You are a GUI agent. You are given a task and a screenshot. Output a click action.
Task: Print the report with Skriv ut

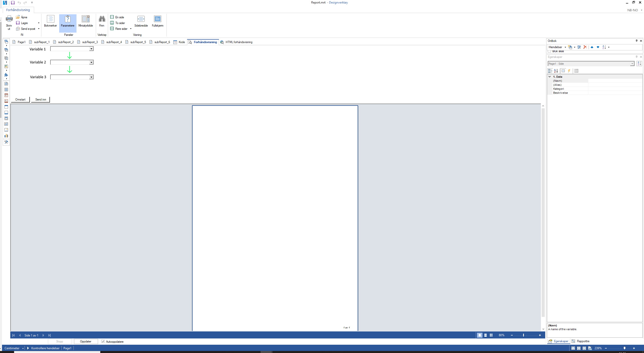click(9, 23)
